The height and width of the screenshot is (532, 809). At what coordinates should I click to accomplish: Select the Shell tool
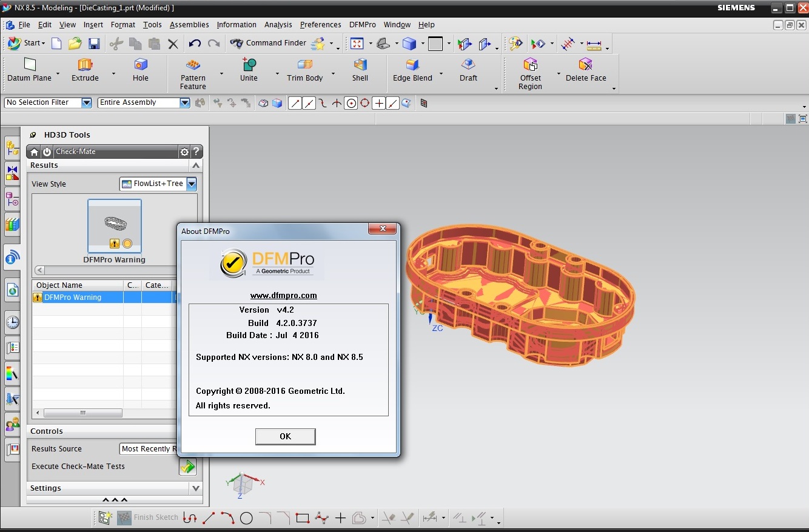(x=360, y=70)
